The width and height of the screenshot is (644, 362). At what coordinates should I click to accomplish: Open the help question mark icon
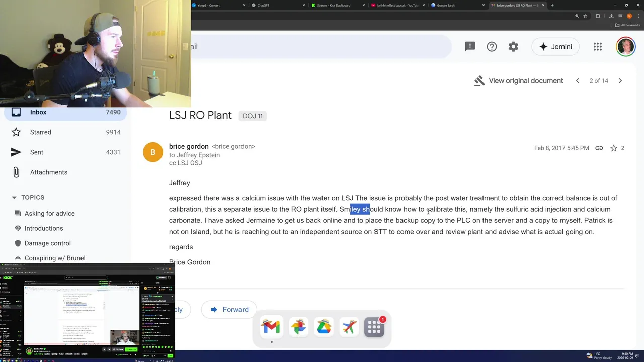pyautogui.click(x=492, y=46)
